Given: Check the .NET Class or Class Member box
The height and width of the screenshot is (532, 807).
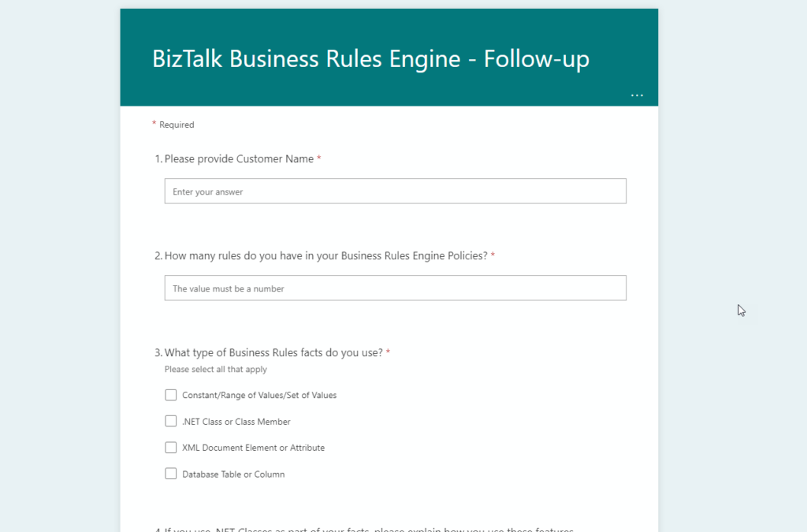Looking at the screenshot, I should point(171,421).
